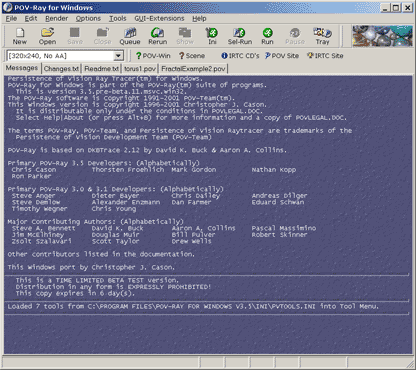
Task: Click the name 'Pascal Massimino' in messages
Action: [284, 228]
